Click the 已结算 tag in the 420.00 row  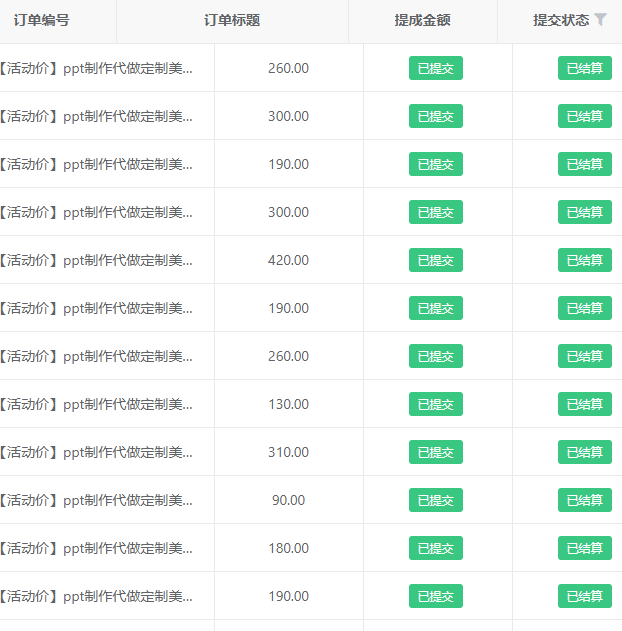(x=585, y=260)
